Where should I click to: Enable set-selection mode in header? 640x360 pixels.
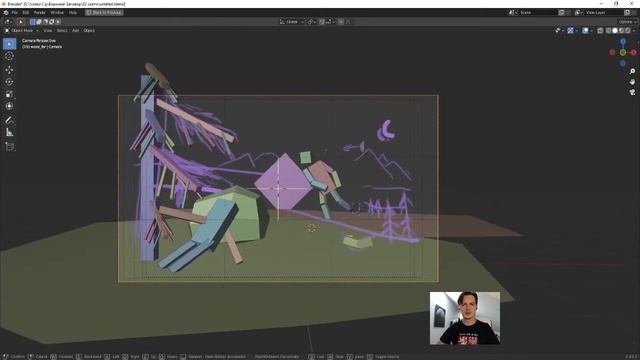33,22
